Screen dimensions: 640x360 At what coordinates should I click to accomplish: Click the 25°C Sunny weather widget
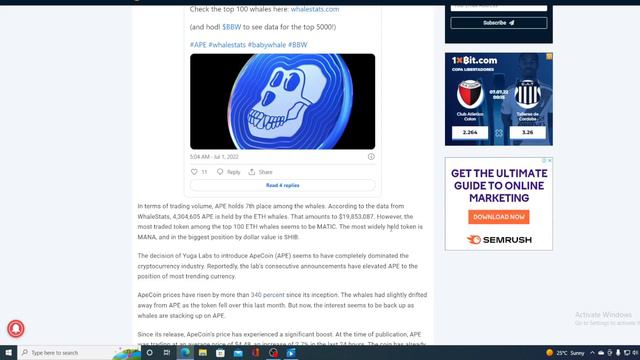(565, 353)
